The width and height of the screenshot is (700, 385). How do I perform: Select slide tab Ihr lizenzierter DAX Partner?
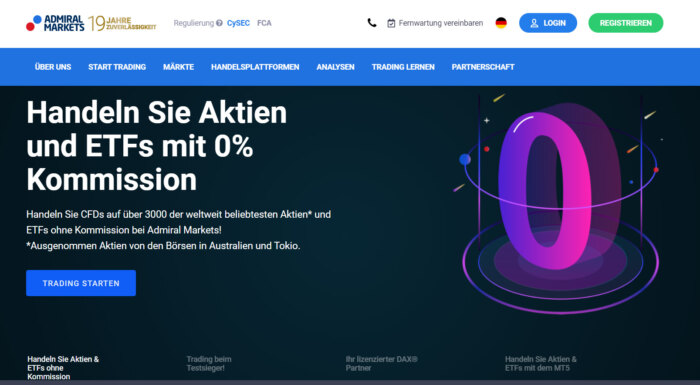click(x=382, y=364)
